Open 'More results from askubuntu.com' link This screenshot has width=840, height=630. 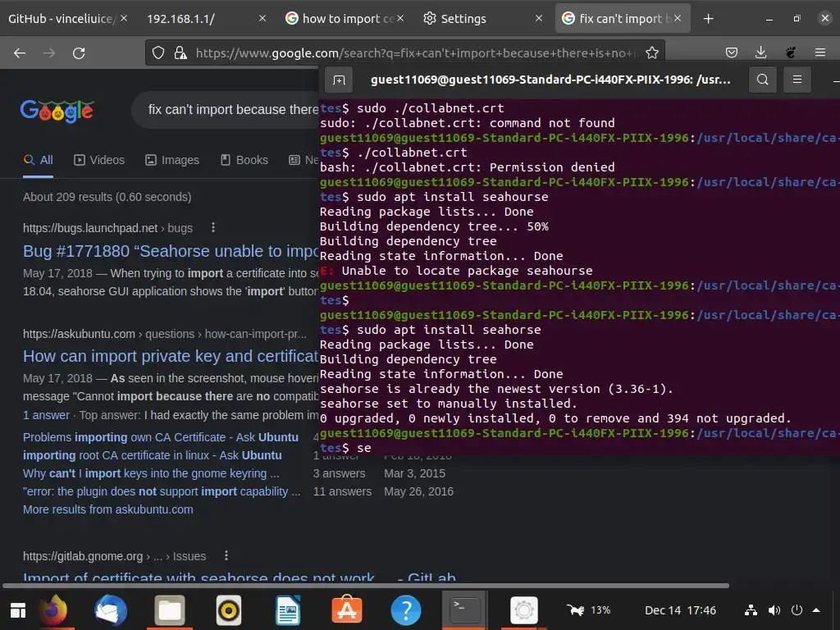point(107,509)
